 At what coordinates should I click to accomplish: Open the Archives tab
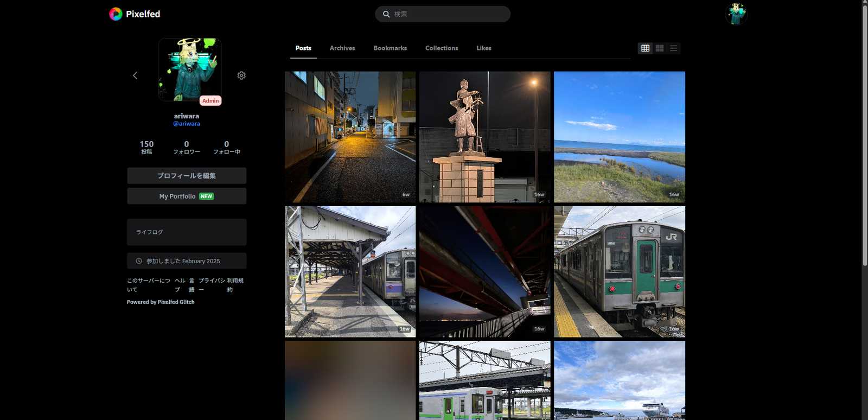(342, 48)
